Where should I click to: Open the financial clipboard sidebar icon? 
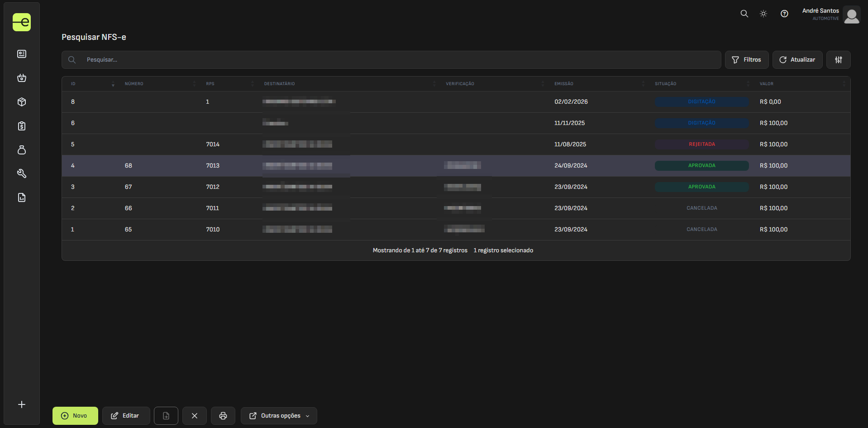coord(22,126)
